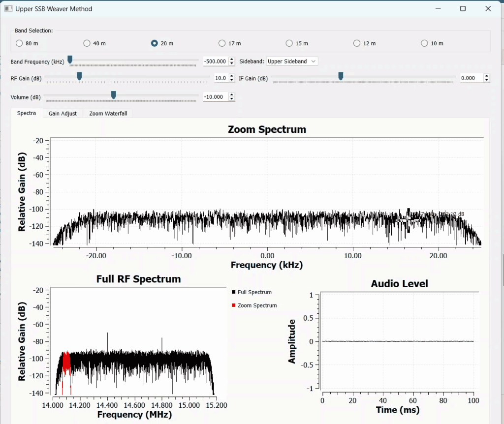
Task: Click the IF Gain slider handle
Action: coord(341,77)
